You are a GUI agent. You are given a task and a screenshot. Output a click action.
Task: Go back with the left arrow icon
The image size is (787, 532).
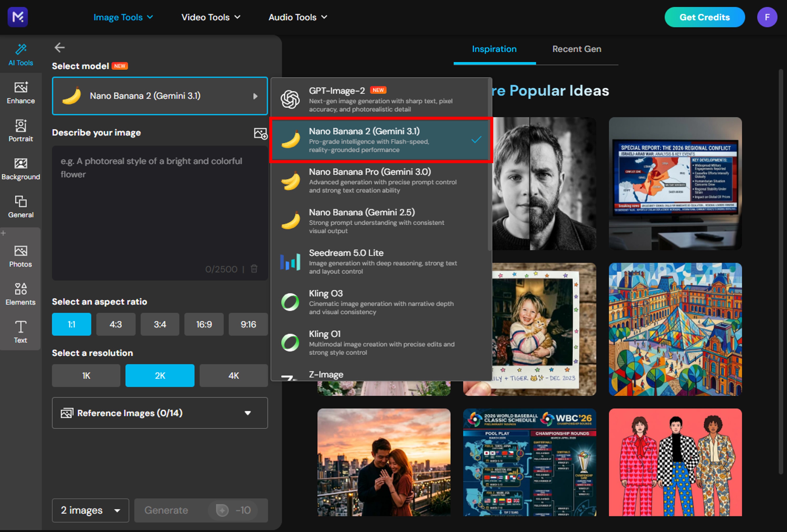click(60, 47)
